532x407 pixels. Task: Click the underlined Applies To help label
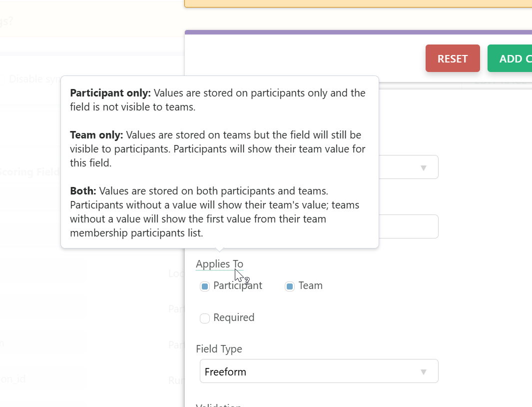pyautogui.click(x=219, y=264)
